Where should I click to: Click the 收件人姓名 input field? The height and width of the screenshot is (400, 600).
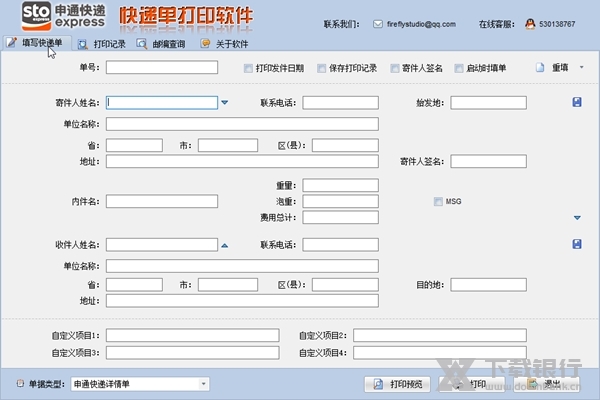[162, 245]
